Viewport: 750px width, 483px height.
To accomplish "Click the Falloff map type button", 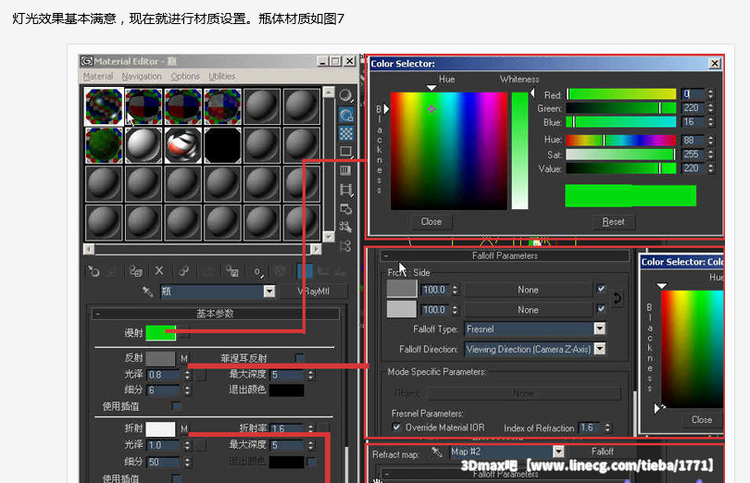I will coord(602,451).
